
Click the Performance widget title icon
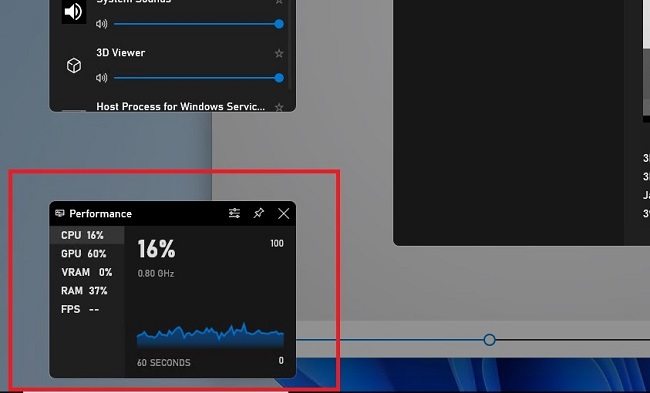[60, 213]
